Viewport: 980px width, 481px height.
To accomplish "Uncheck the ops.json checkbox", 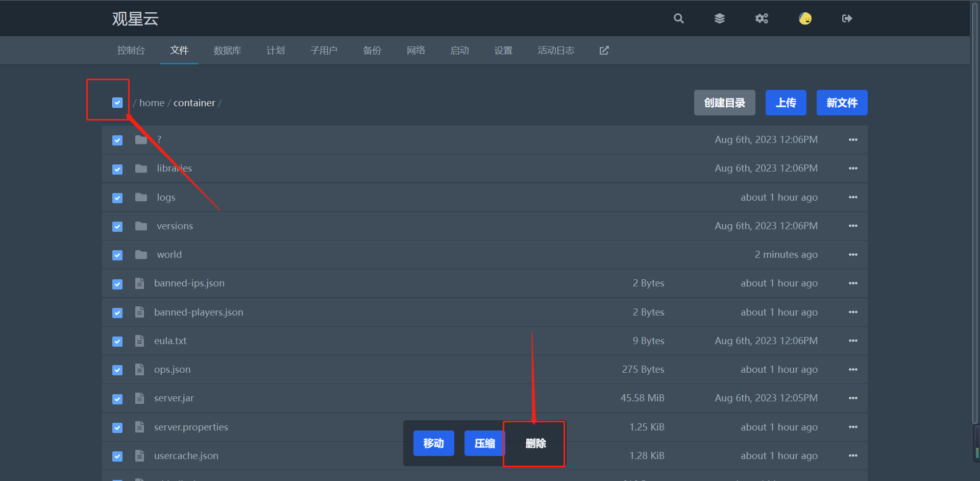I will pyautogui.click(x=117, y=370).
